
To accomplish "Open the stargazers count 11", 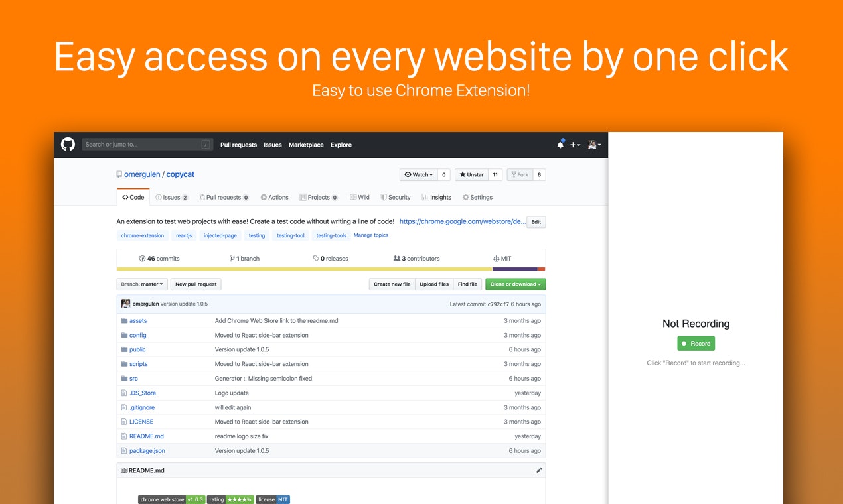I will tap(495, 175).
